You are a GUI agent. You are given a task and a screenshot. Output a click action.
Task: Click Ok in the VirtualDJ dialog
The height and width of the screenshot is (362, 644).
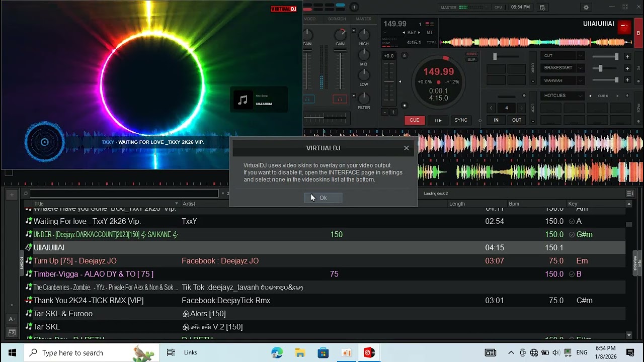323,198
